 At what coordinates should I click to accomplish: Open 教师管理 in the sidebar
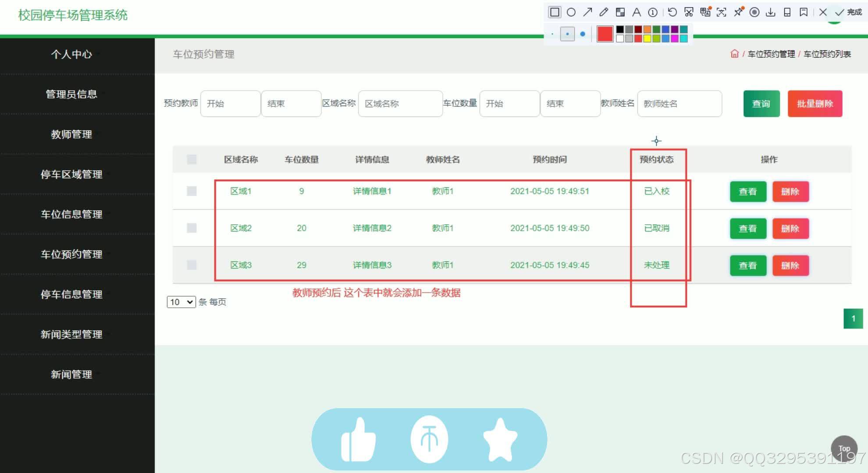71,134
